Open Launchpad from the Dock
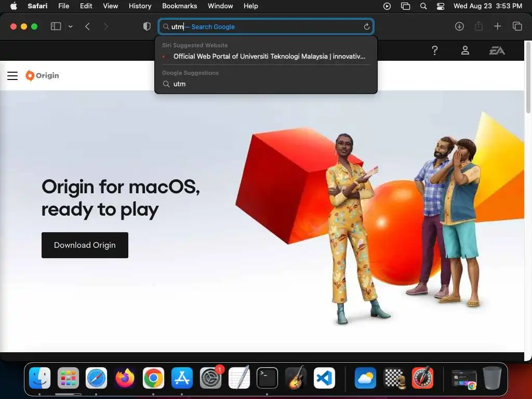The image size is (532, 399). 68,378
